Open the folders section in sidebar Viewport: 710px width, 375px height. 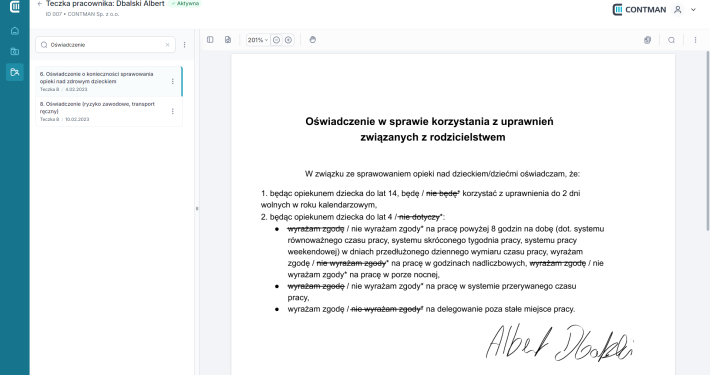pyautogui.click(x=14, y=52)
